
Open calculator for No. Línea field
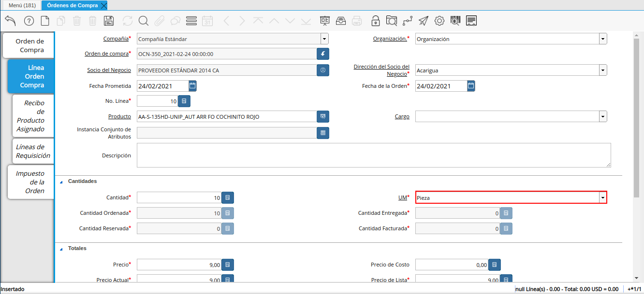pyautogui.click(x=184, y=101)
